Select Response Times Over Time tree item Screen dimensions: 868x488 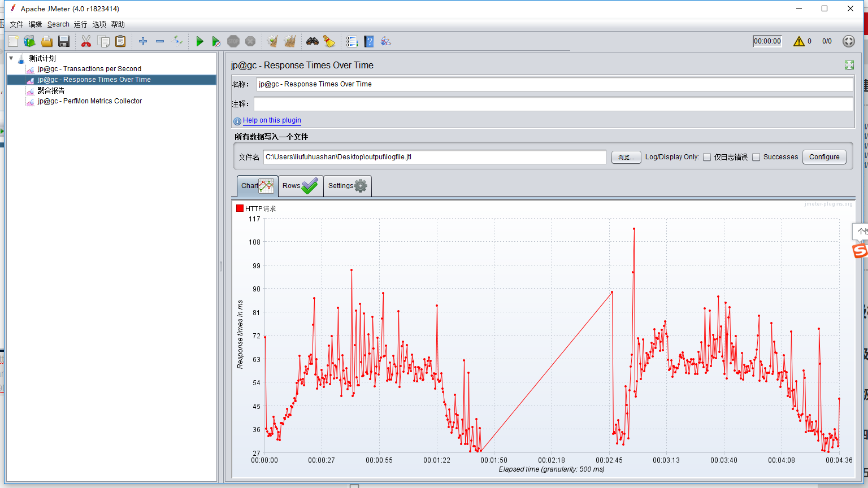click(94, 80)
